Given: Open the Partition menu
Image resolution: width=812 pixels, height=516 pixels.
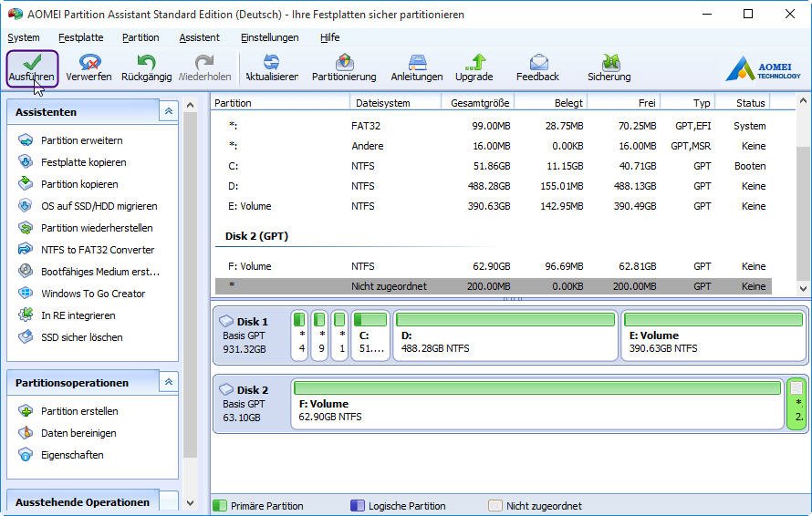Looking at the screenshot, I should pyautogui.click(x=141, y=37).
